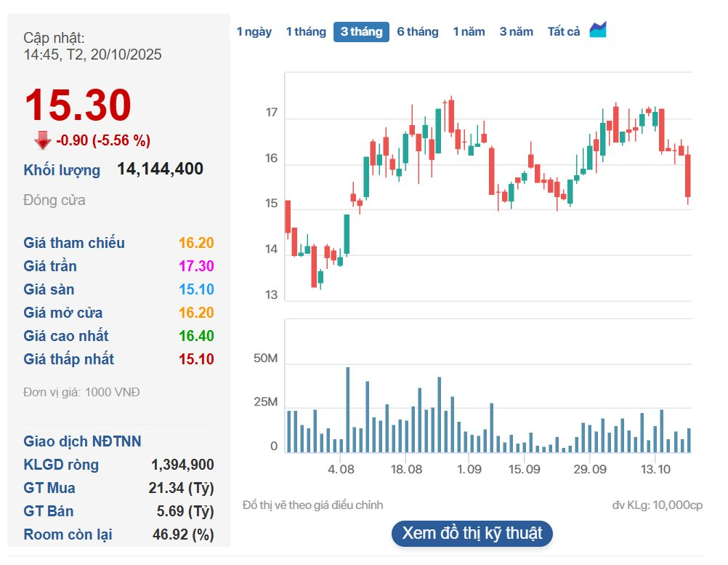Choose the 3 năm time range
This screenshot has height=565, width=728.
click(516, 32)
